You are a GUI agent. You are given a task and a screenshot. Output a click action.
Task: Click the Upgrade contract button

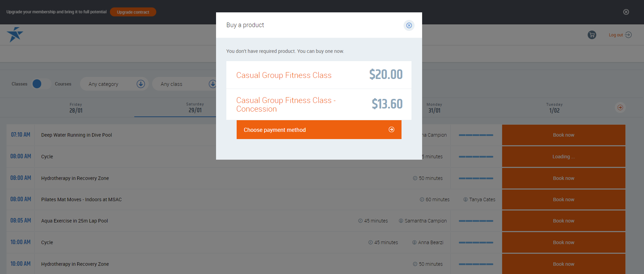tap(133, 12)
